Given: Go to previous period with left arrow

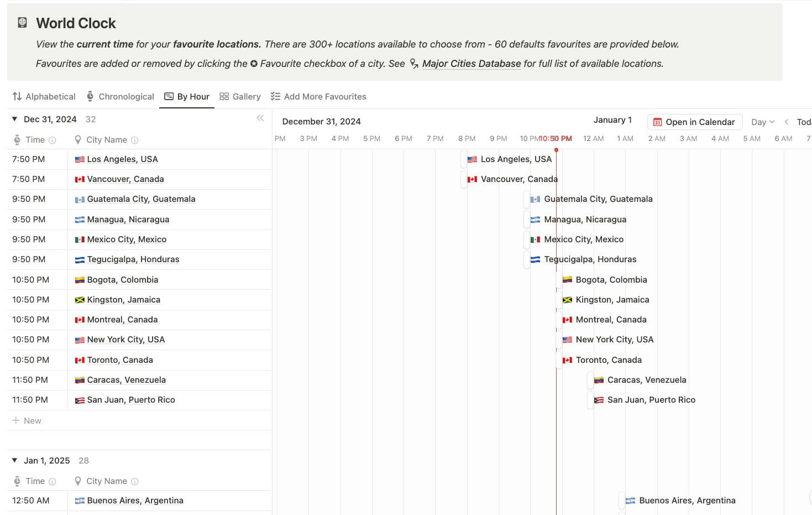Looking at the screenshot, I should tap(787, 122).
